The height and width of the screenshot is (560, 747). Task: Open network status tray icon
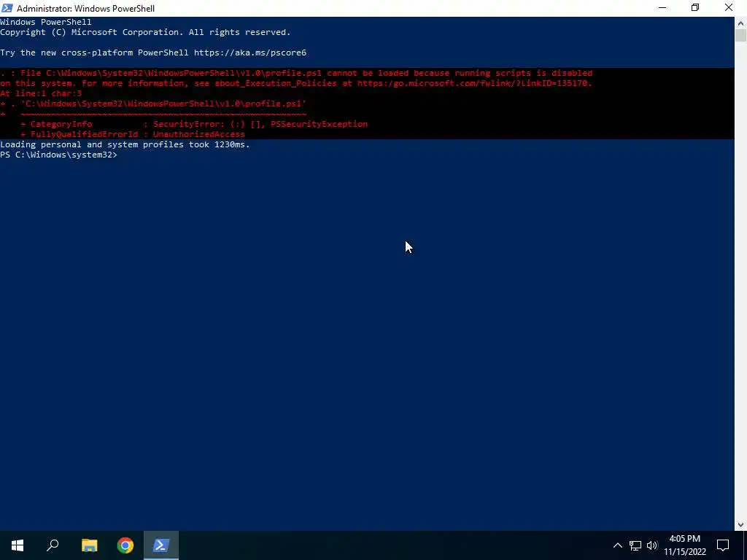pyautogui.click(x=635, y=545)
